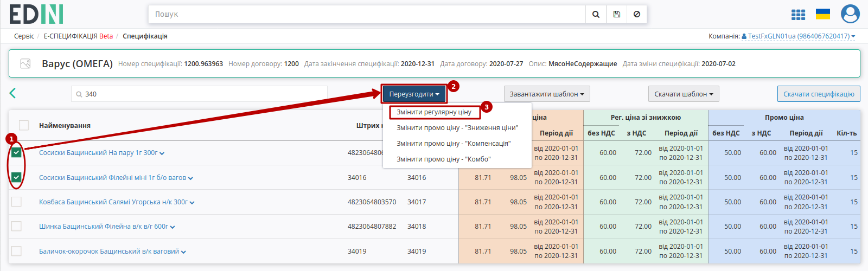This screenshot has height=271, width=868.
Task: Click barcode 4823064807882 cell
Action: pos(372,227)
